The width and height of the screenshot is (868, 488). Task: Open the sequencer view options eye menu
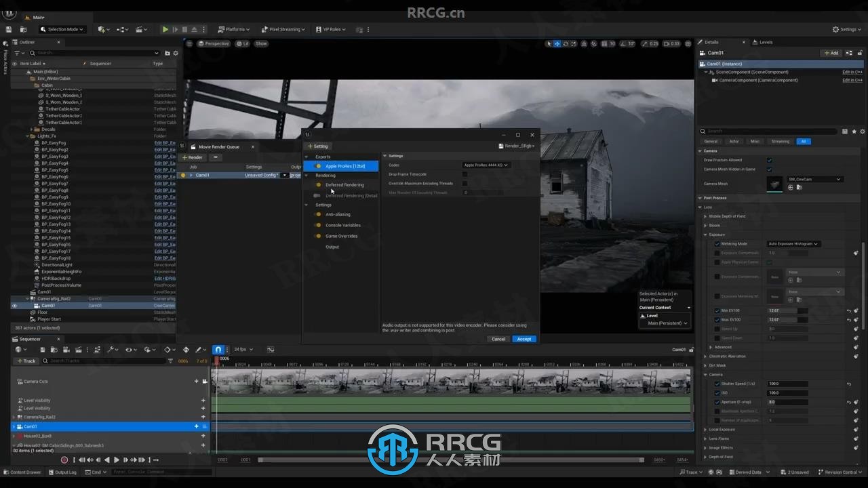click(x=130, y=350)
